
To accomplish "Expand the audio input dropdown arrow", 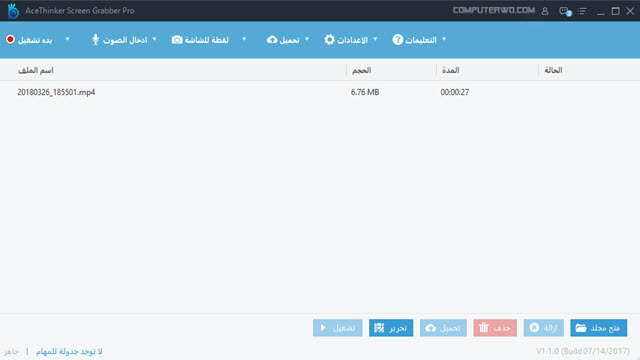I will [x=154, y=39].
